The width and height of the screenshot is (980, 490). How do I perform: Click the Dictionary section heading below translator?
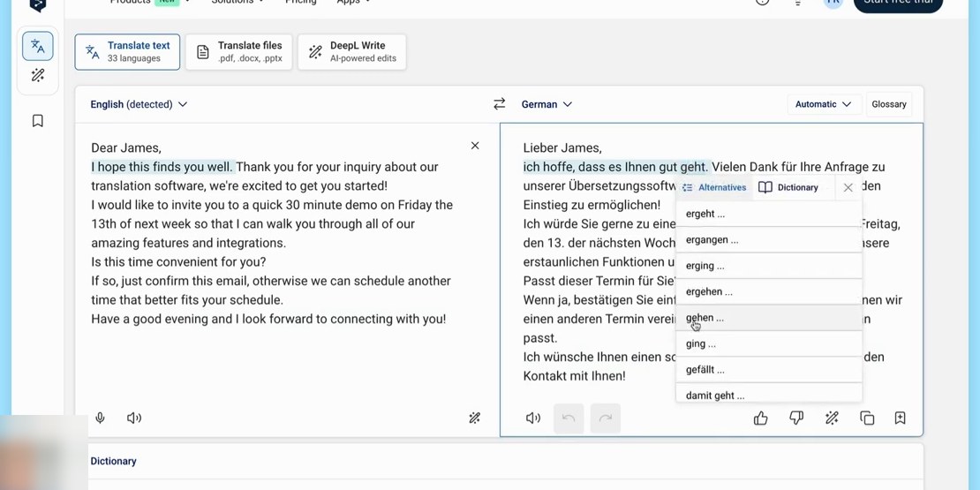coord(113,461)
